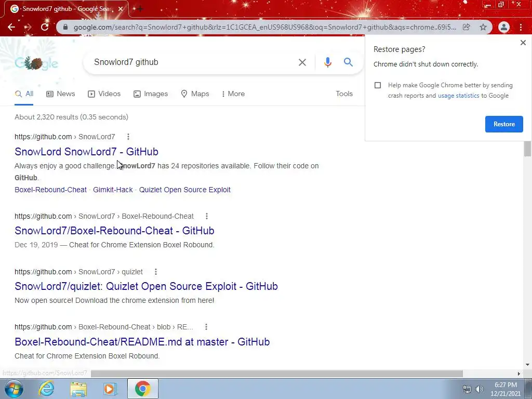The image size is (532, 399).
Task: Reload the page with the refresh icon
Action: pos(45,27)
